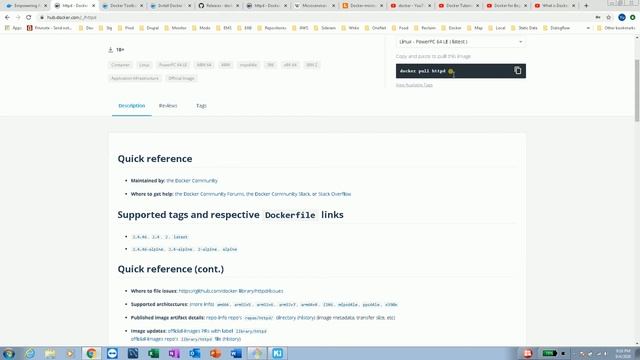Viewport: 640px width, 360px height.
Task: Open File Explorer from the taskbar
Action: click(50, 353)
